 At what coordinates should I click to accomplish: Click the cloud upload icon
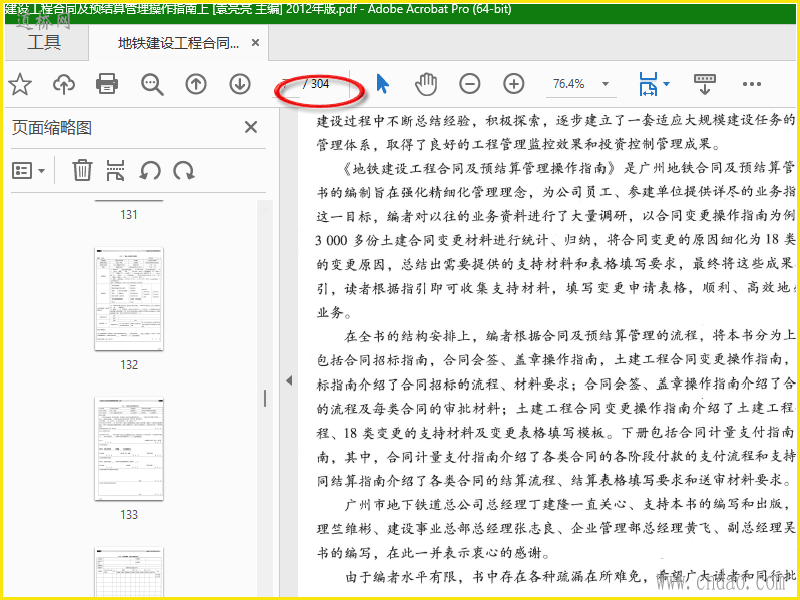coord(64,84)
